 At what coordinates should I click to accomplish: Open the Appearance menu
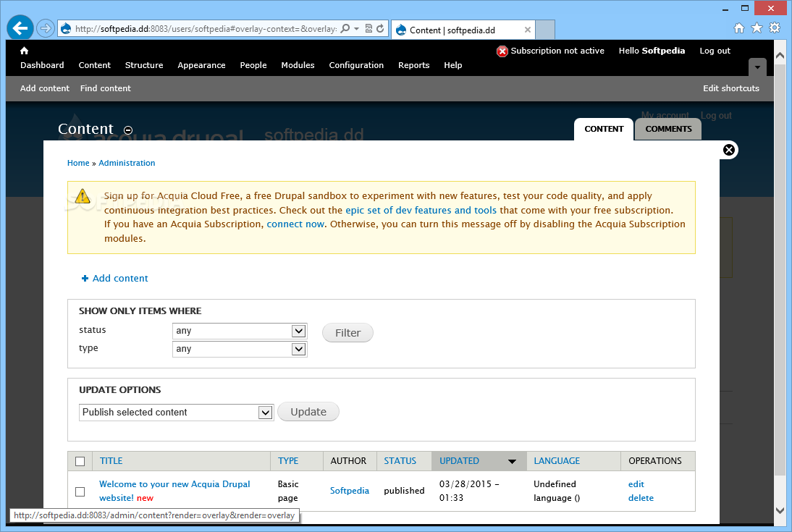[201, 65]
